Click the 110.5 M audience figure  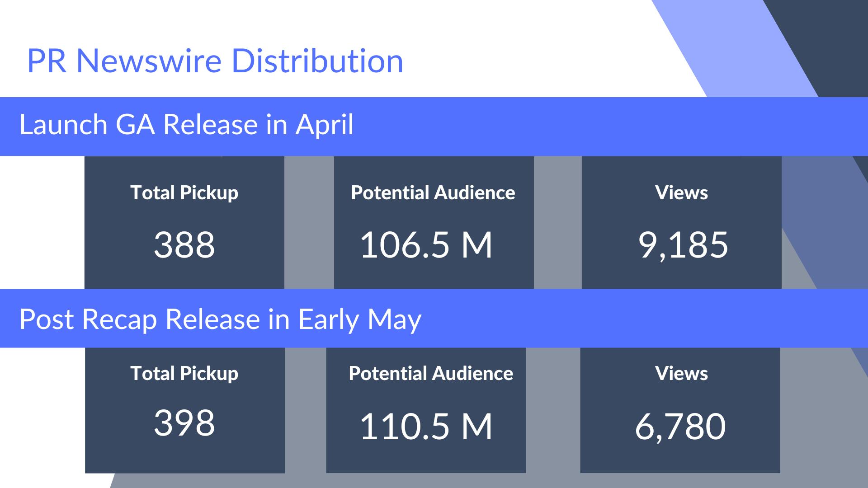click(x=426, y=427)
